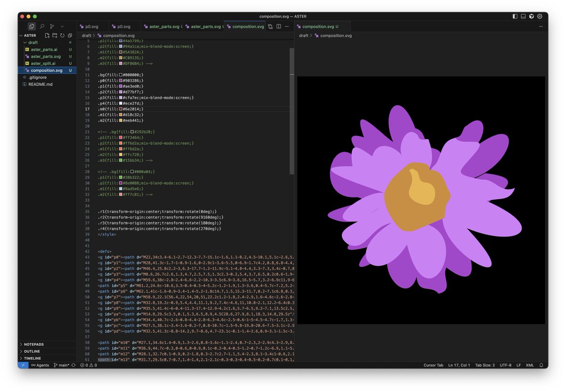Go to line via Ln 17, Col 1
The height and width of the screenshot is (392, 566).
(x=459, y=365)
